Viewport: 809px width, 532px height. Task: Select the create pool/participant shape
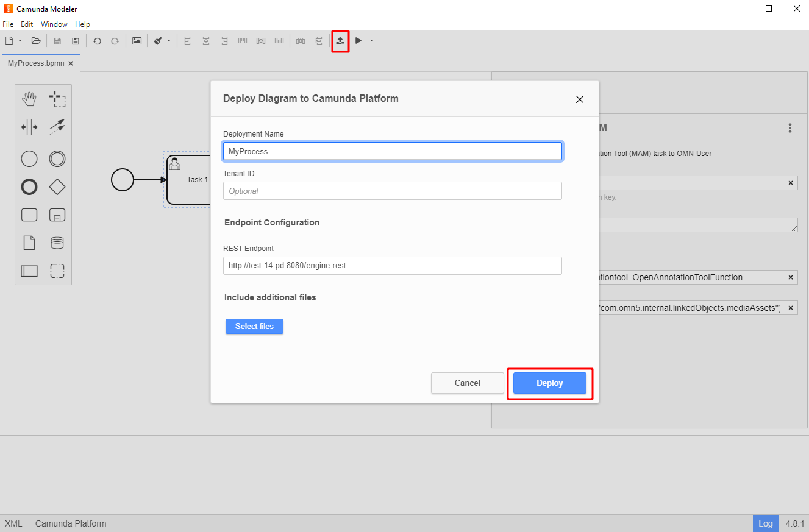(x=29, y=271)
